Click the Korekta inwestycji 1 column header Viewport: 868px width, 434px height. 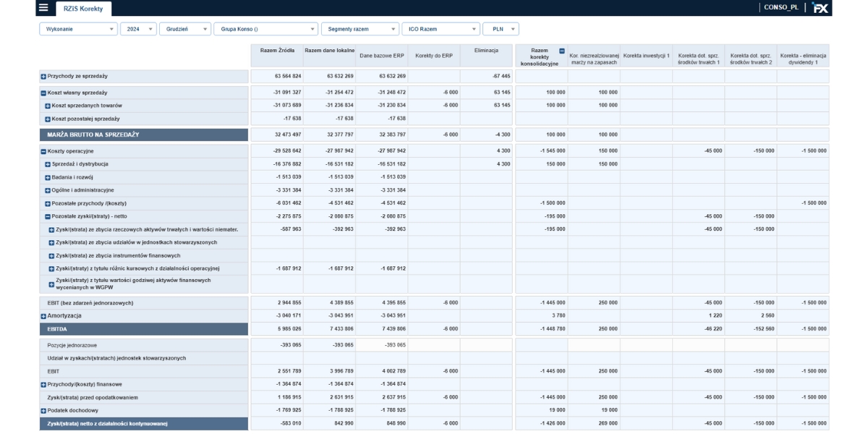pyautogui.click(x=646, y=56)
